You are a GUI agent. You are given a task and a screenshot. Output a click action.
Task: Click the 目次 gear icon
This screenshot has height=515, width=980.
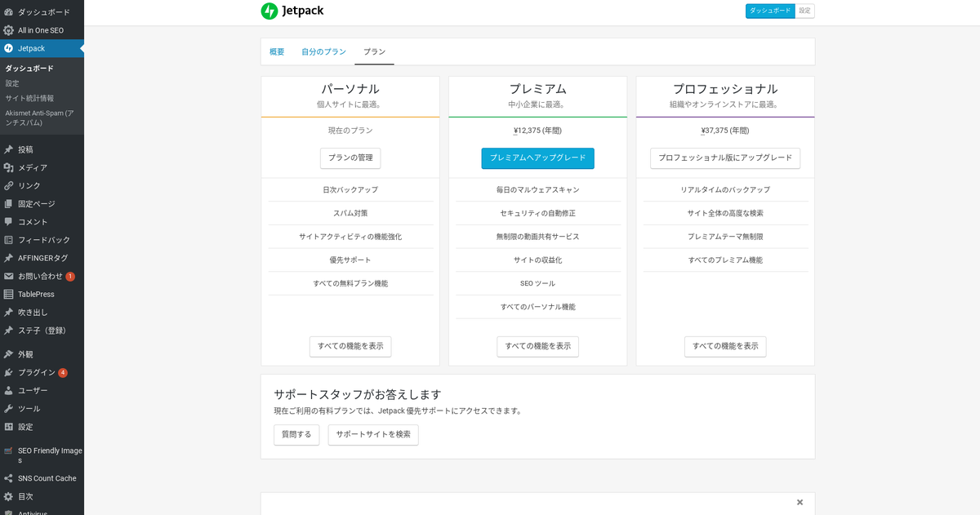9,496
